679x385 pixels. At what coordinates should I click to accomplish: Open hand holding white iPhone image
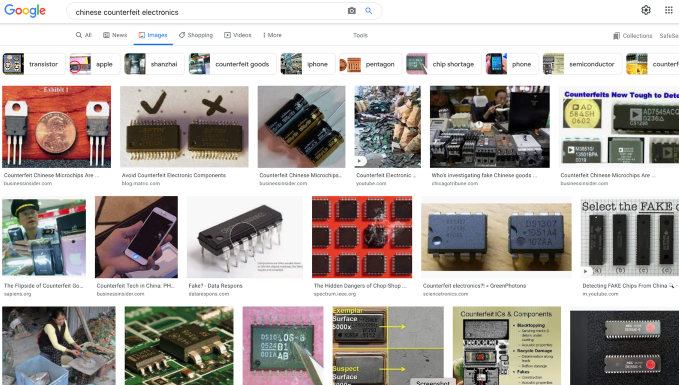coord(136,237)
